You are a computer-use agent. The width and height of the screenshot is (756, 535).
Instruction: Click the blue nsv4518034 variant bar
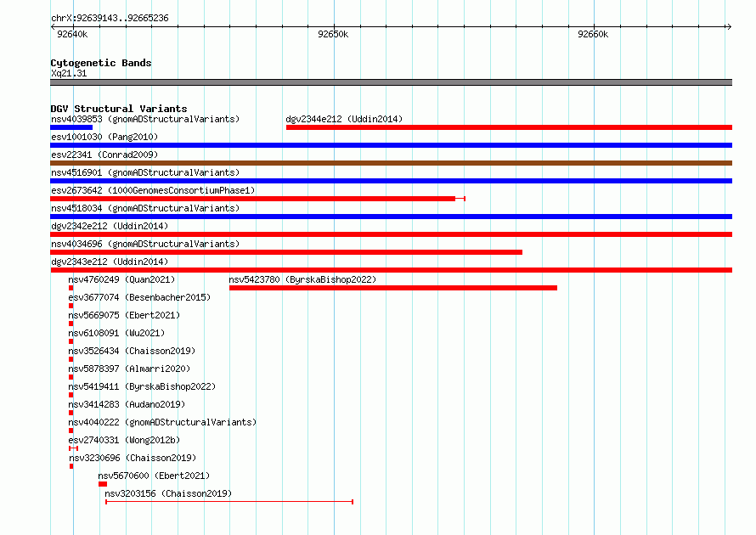coord(391,217)
